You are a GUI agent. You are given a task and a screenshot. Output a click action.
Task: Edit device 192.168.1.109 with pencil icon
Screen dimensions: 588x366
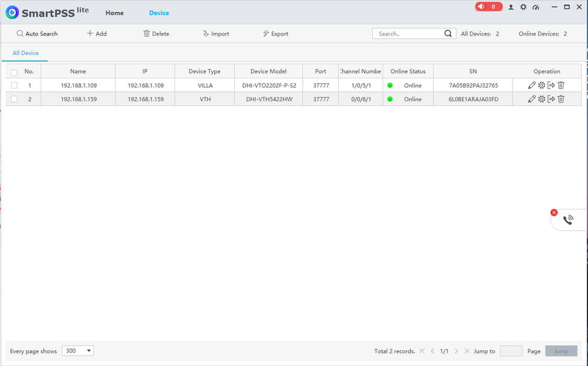pos(532,86)
